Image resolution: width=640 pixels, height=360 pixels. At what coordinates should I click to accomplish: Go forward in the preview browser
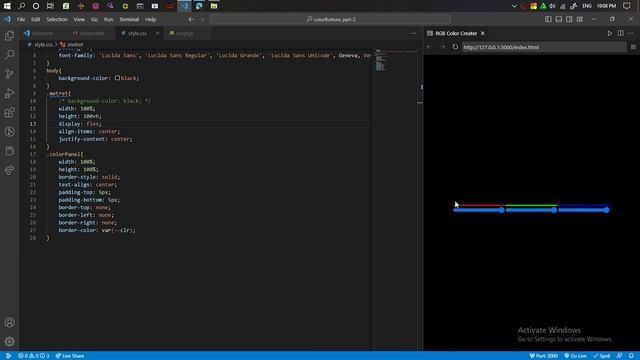point(442,47)
